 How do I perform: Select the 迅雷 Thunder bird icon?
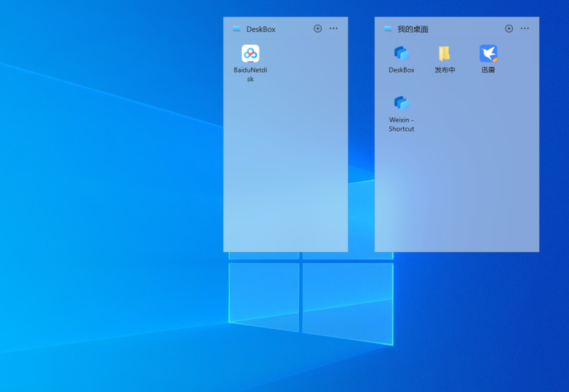(x=488, y=53)
